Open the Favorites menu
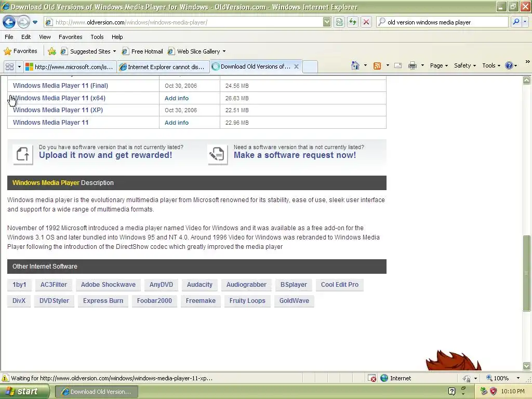The image size is (532, 399). [71, 37]
